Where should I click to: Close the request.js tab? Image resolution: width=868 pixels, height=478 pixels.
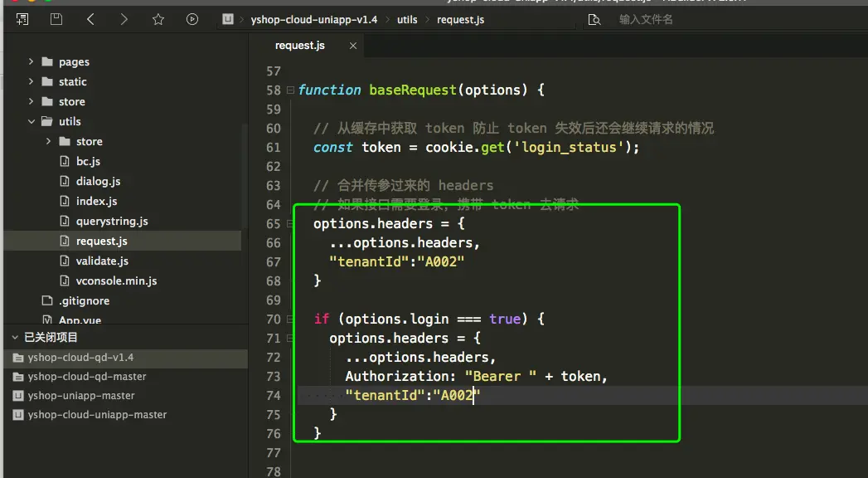coord(353,46)
